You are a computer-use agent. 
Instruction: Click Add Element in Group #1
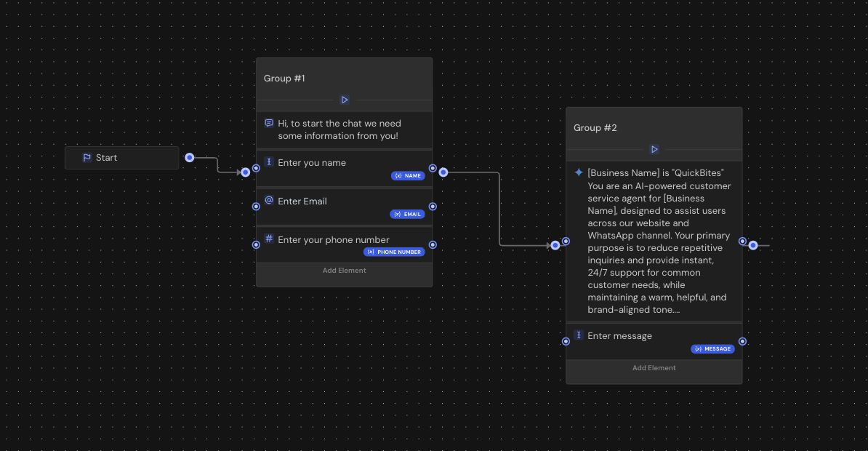coord(345,271)
